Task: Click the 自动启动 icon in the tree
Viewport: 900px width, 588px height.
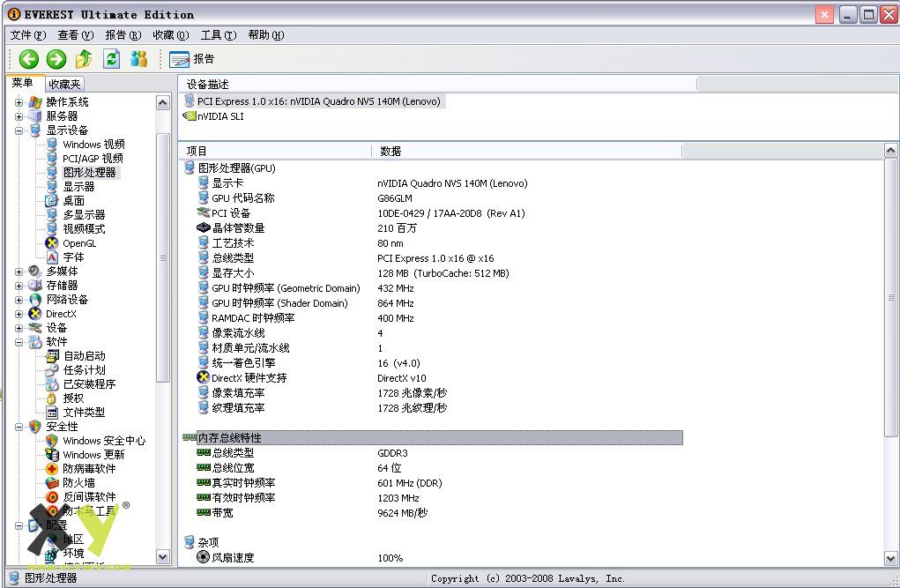Action: [x=52, y=356]
